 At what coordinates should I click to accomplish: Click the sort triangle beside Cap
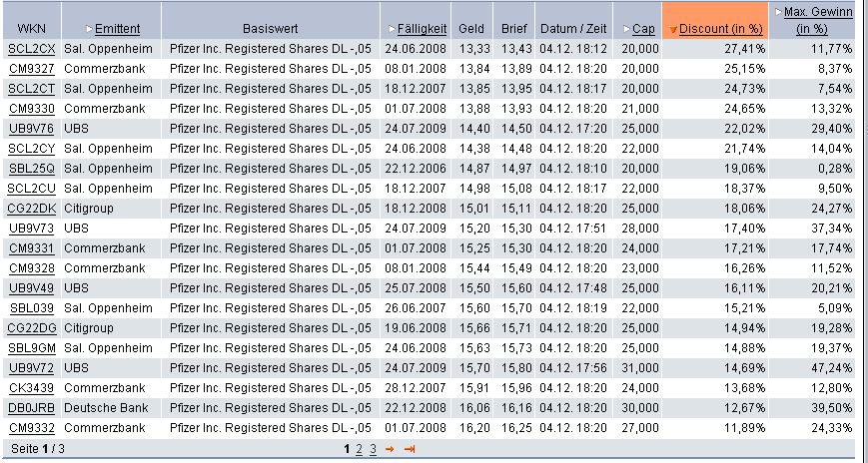(627, 28)
